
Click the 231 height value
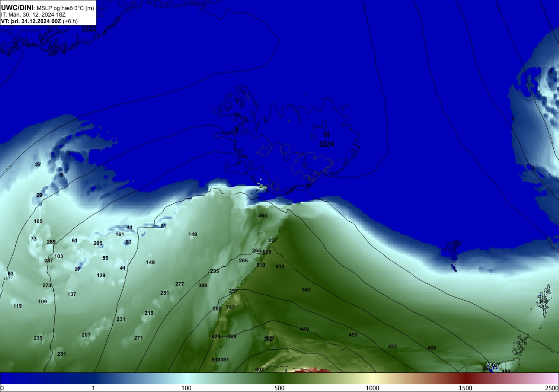[121, 319]
